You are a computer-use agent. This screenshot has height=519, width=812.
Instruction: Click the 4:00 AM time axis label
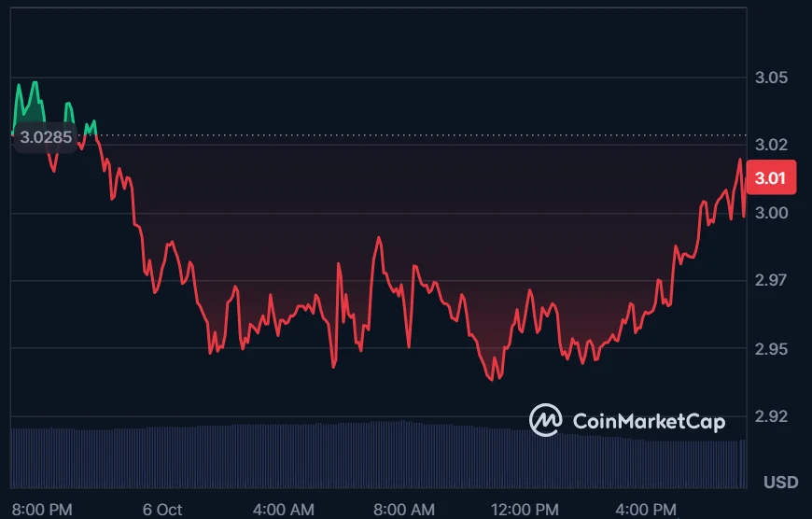[284, 510]
